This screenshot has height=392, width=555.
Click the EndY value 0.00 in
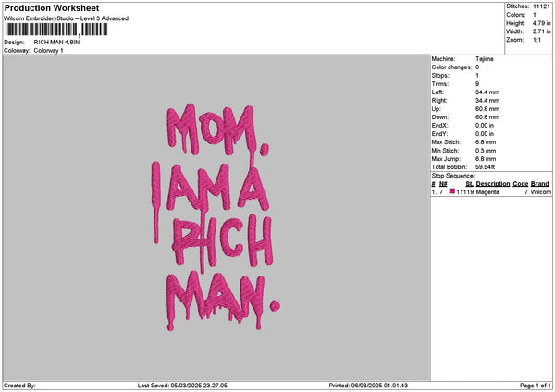485,134
